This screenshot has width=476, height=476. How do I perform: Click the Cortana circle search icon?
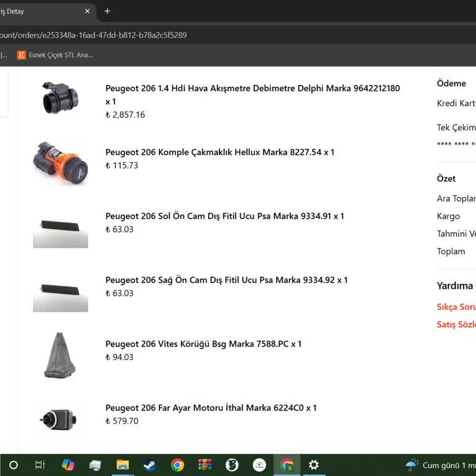(13, 465)
